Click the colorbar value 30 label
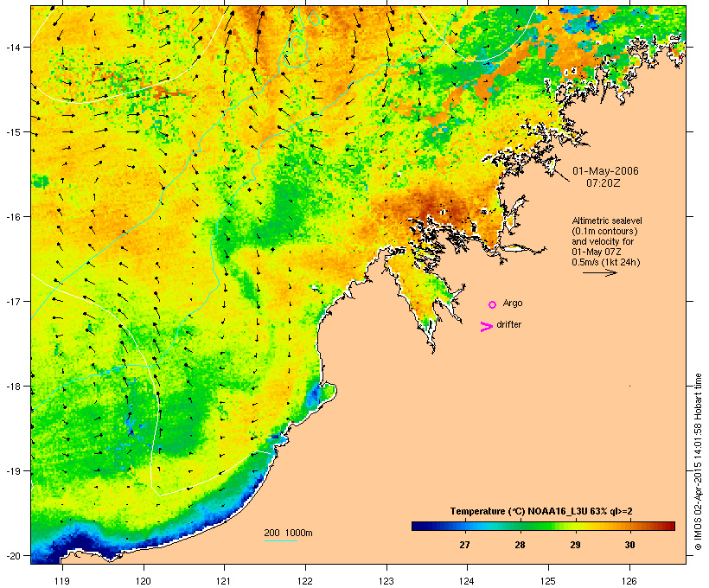This screenshot has height=588, width=709. point(629,545)
